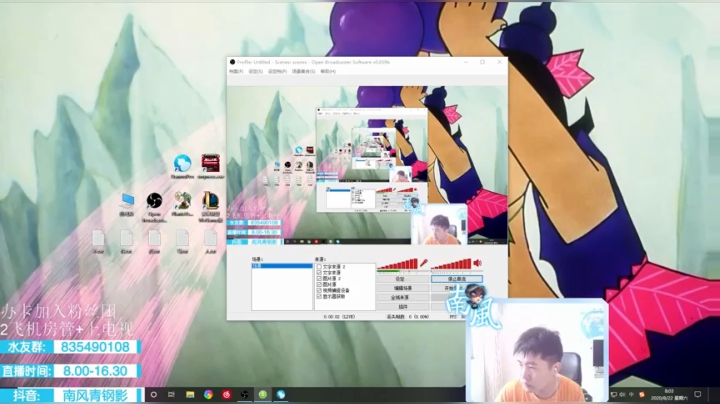720x404 pixels.
Task: Open Task View on the taskbar
Action: (x=171, y=394)
